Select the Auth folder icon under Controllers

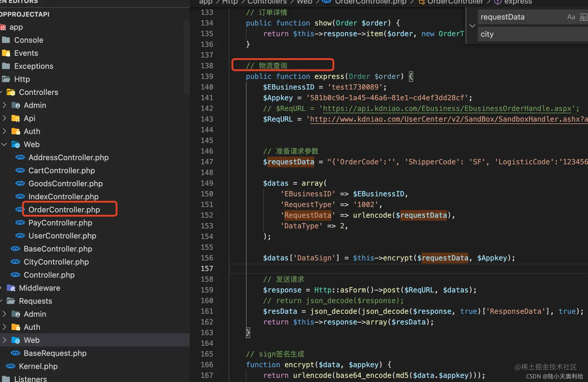point(16,131)
